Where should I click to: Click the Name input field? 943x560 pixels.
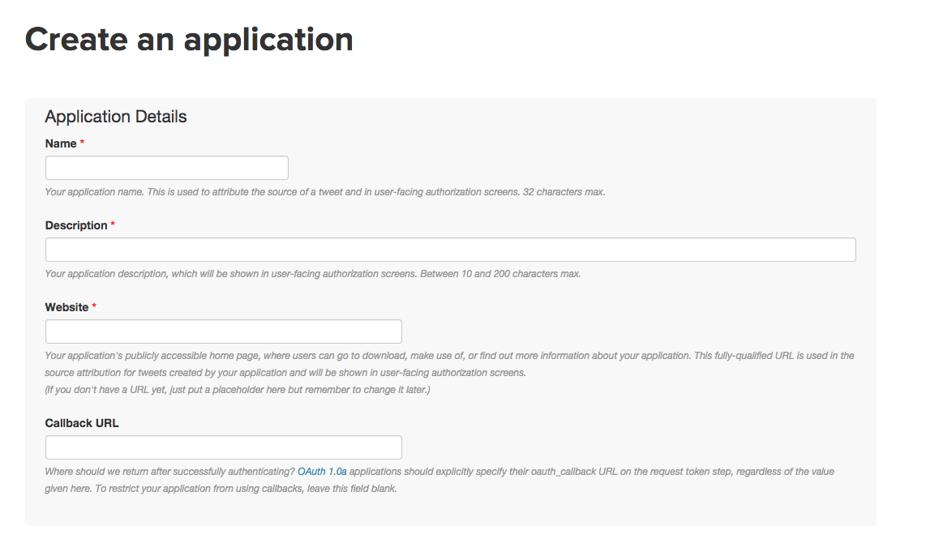click(x=166, y=168)
